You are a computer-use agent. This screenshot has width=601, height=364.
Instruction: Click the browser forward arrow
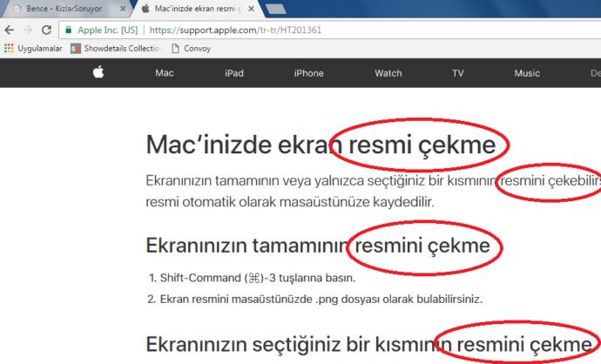coord(28,30)
